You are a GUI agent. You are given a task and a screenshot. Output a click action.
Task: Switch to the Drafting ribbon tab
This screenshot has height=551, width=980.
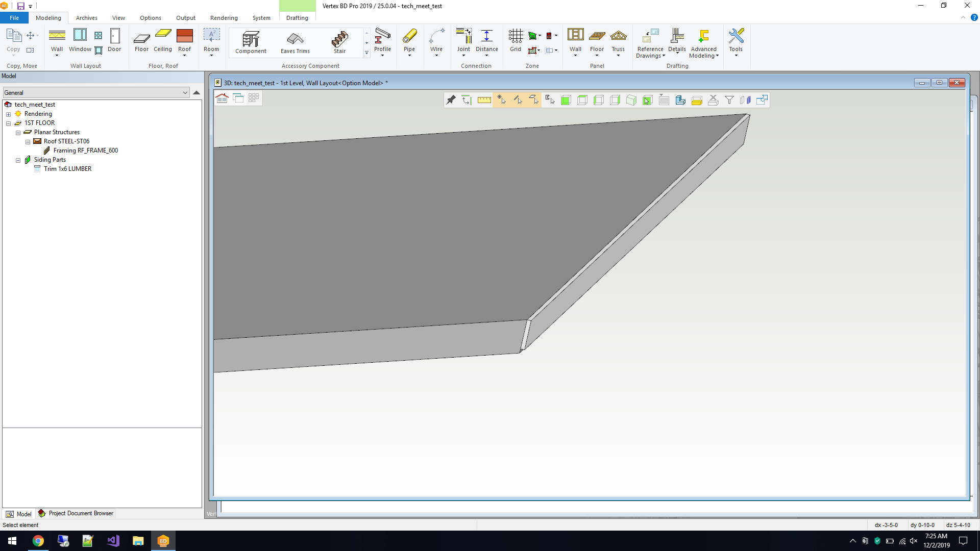(297, 18)
